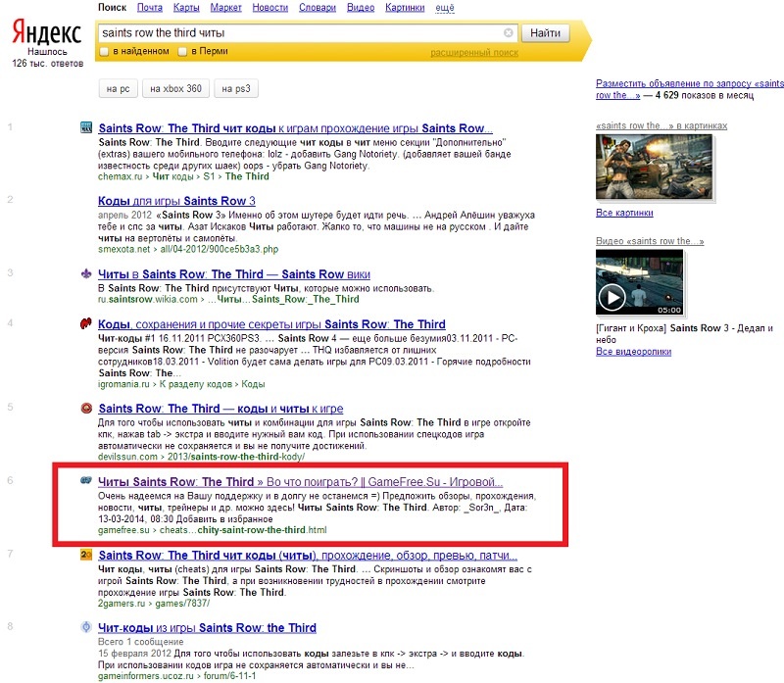
Task: Click the chemax.ru favicon beside first result
Action: (86, 127)
